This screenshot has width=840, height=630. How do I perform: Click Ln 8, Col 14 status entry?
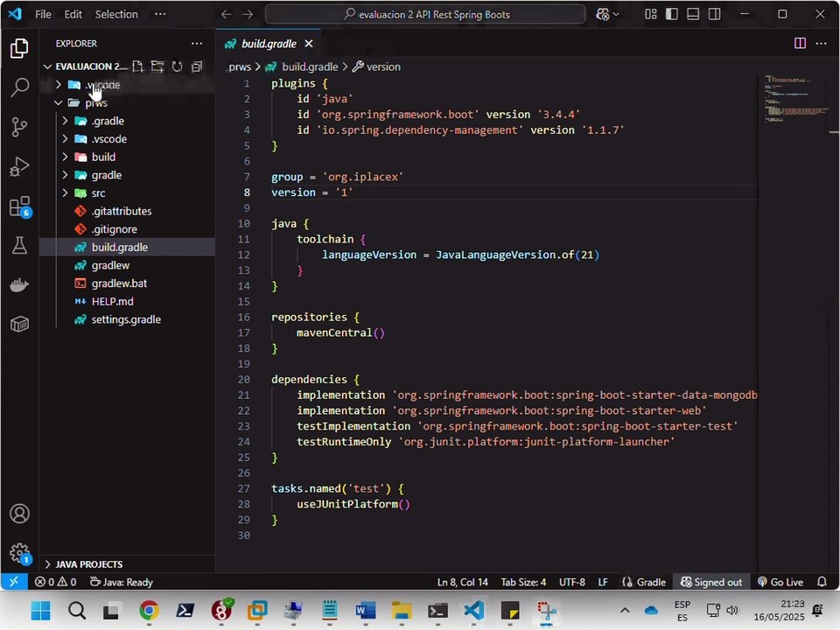[462, 582]
